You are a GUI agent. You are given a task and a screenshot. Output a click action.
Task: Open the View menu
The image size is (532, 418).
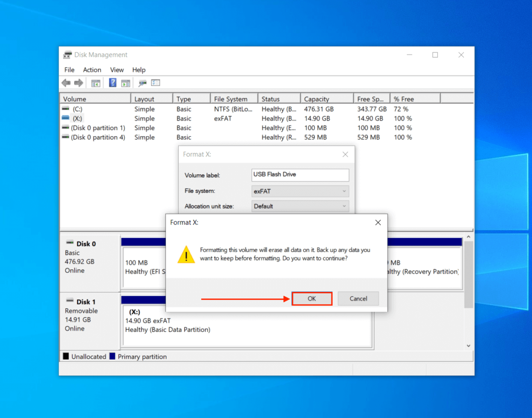tap(117, 70)
